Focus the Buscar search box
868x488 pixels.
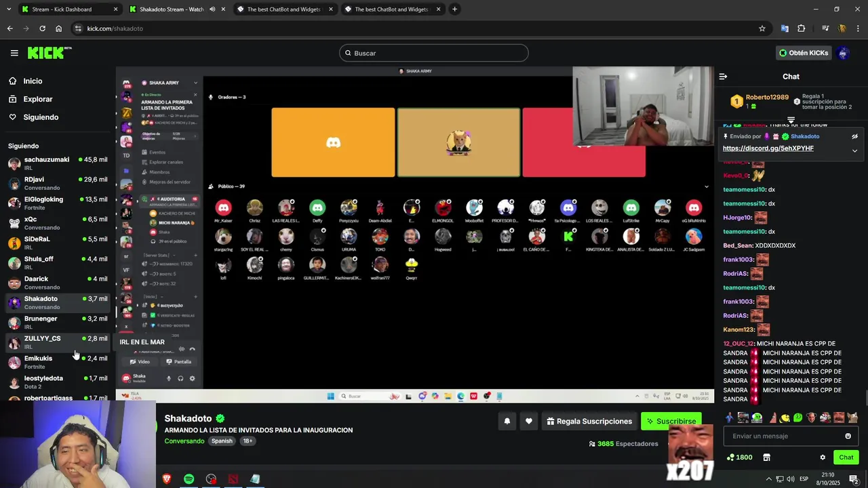click(x=434, y=53)
